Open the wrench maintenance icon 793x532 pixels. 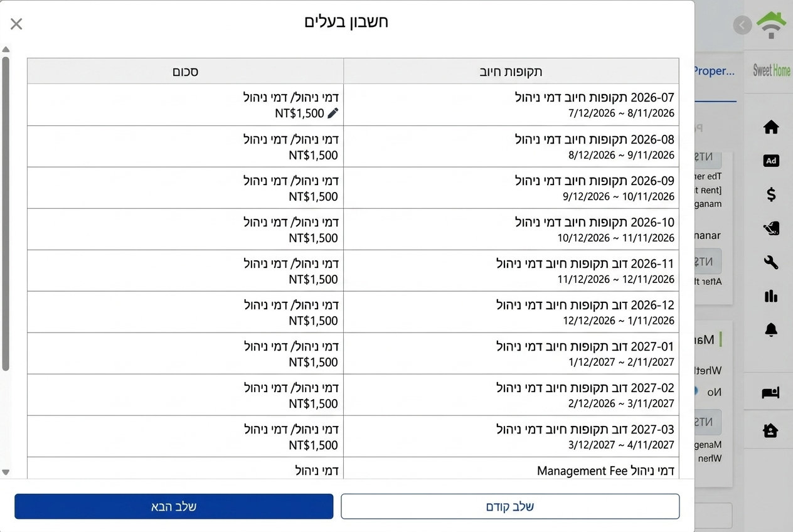(x=771, y=262)
